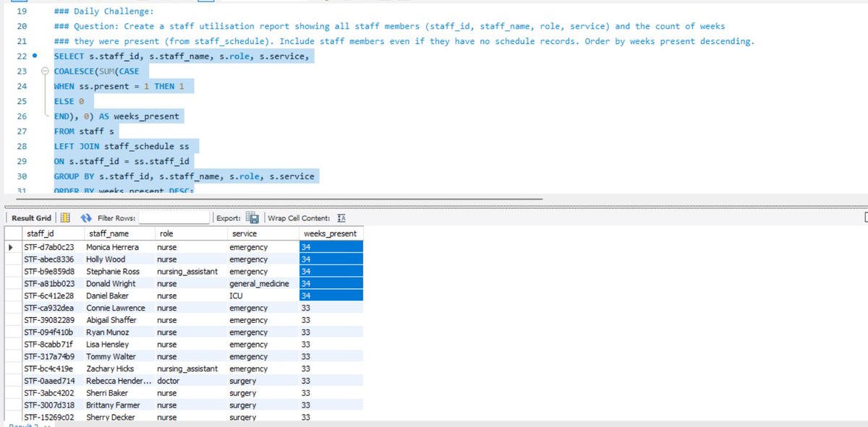Screen dimensions: 868x427
Task: Export recordset using the save-disk icon
Action: [x=252, y=217]
